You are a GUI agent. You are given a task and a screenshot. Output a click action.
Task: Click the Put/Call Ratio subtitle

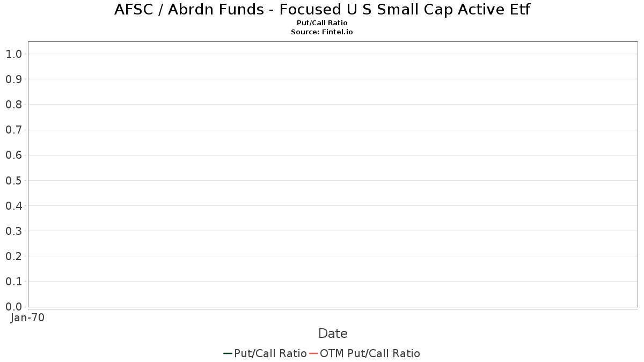(322, 23)
